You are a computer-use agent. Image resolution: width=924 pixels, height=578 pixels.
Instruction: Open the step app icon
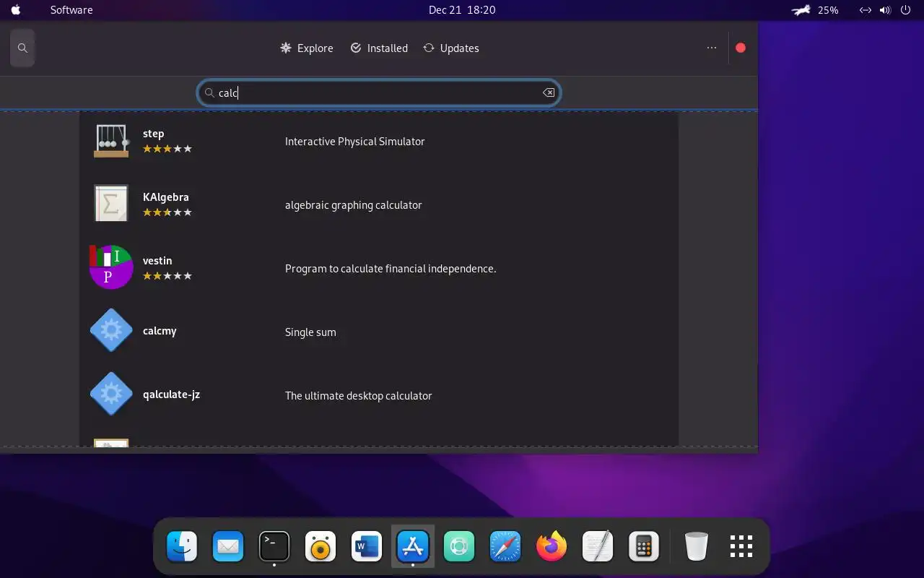(x=111, y=141)
